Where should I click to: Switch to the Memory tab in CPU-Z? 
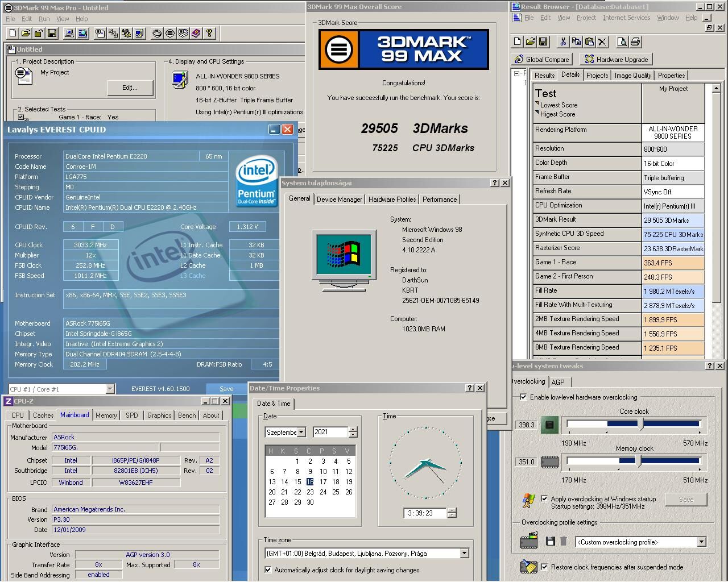[x=106, y=415]
